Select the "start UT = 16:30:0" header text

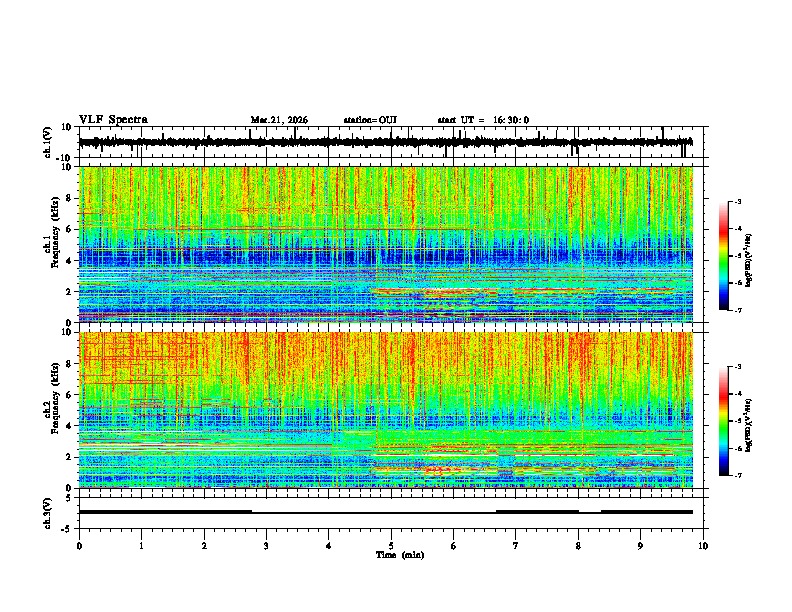click(x=483, y=120)
